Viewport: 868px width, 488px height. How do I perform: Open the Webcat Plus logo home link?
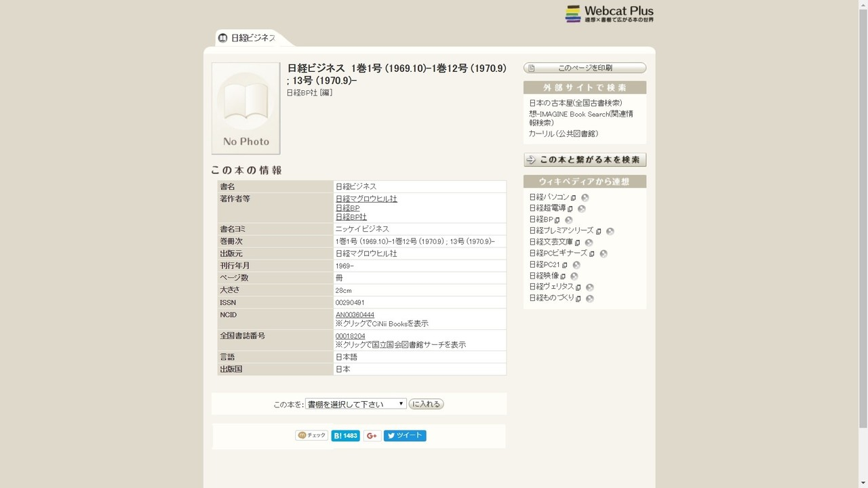coord(610,14)
